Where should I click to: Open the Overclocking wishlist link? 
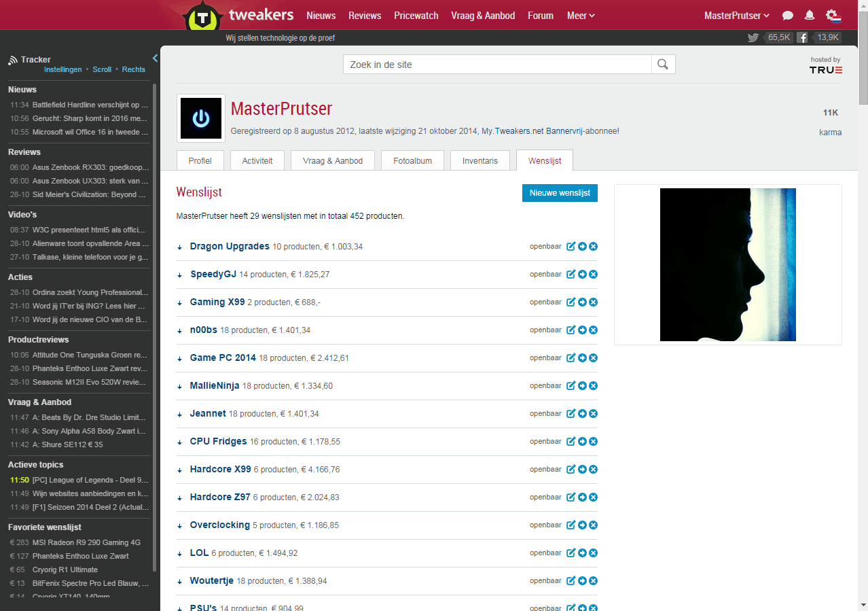[220, 525]
